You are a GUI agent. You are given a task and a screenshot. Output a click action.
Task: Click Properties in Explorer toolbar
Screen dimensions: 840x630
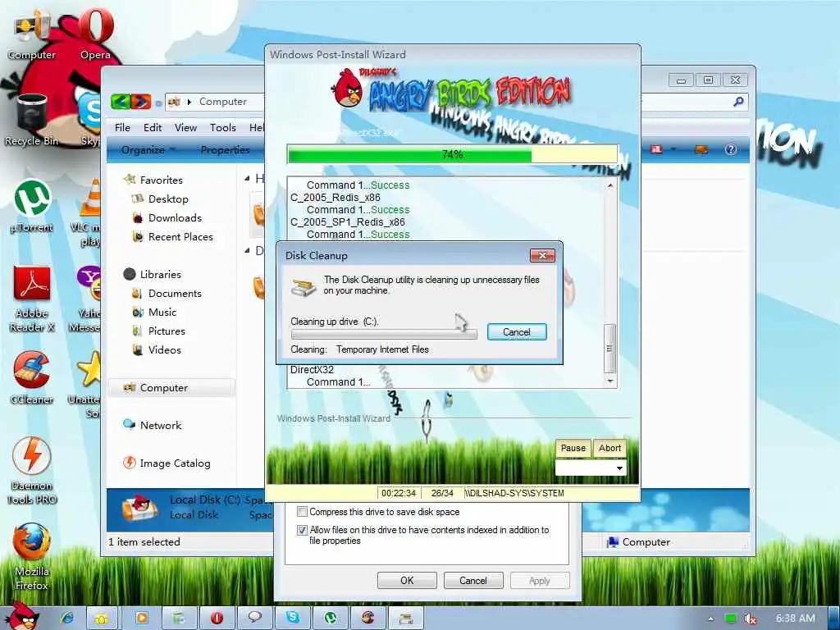225,150
